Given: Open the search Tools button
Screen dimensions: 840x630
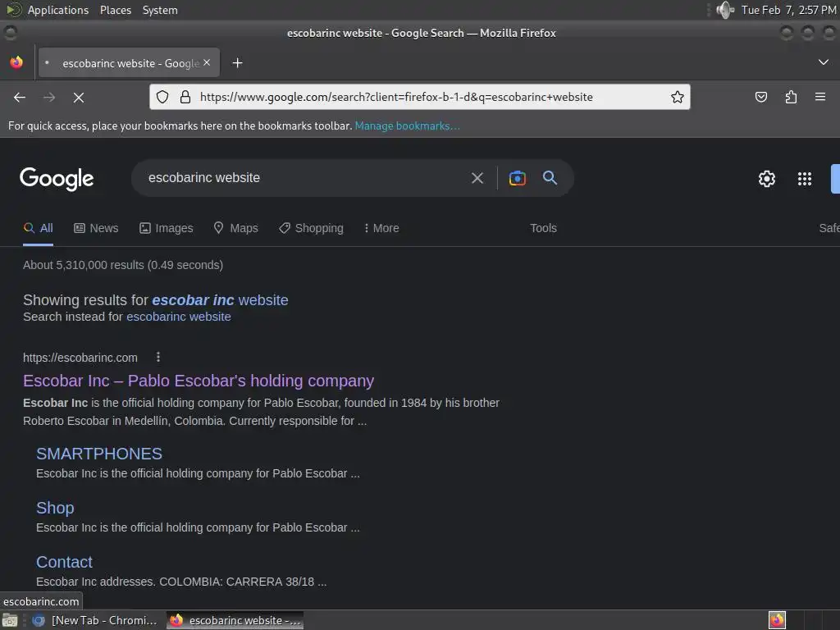Looking at the screenshot, I should (543, 228).
